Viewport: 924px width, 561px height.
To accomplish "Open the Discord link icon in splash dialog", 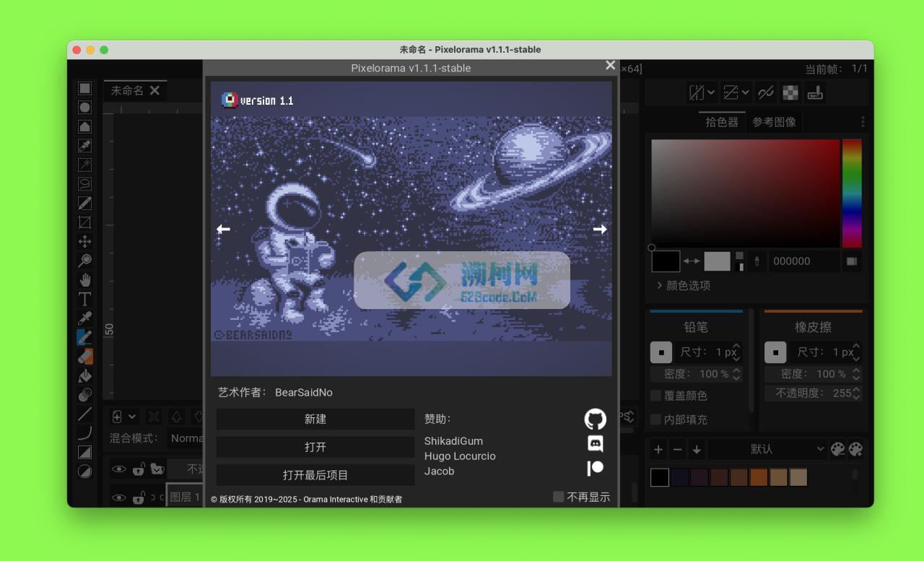I will pos(595,443).
